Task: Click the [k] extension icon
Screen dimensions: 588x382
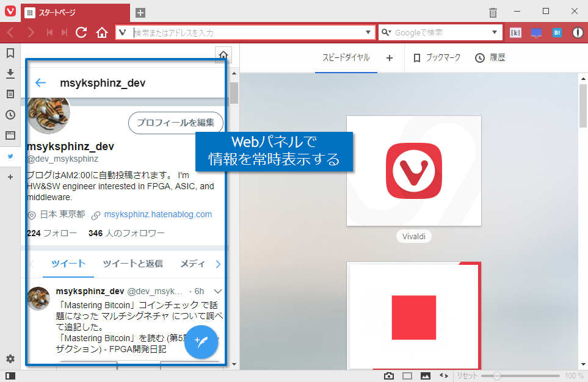Action: (x=515, y=32)
